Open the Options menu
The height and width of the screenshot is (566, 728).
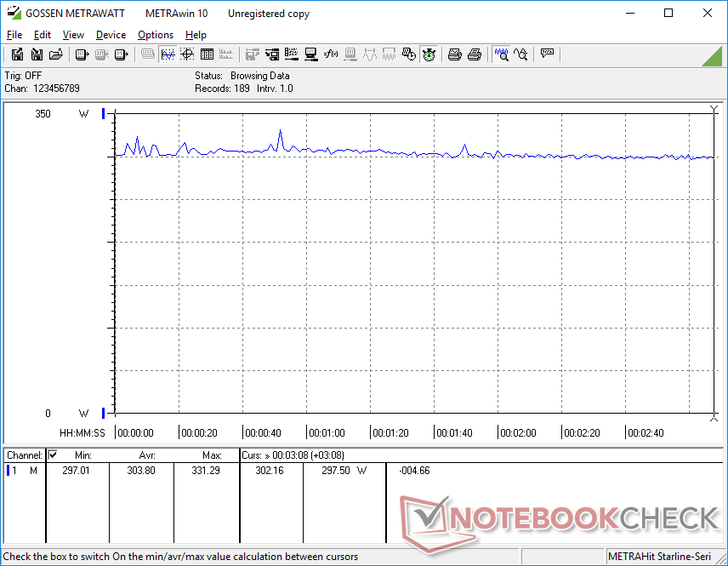tap(156, 35)
